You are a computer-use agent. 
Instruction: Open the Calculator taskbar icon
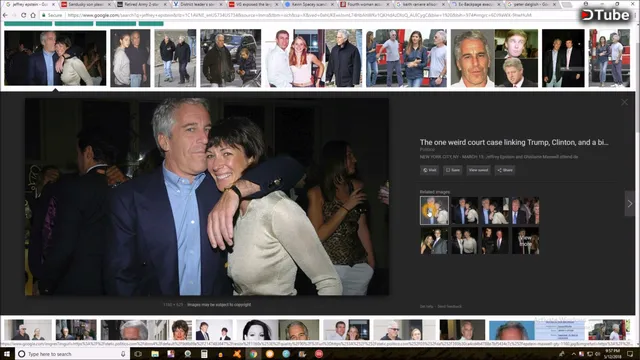204,354
